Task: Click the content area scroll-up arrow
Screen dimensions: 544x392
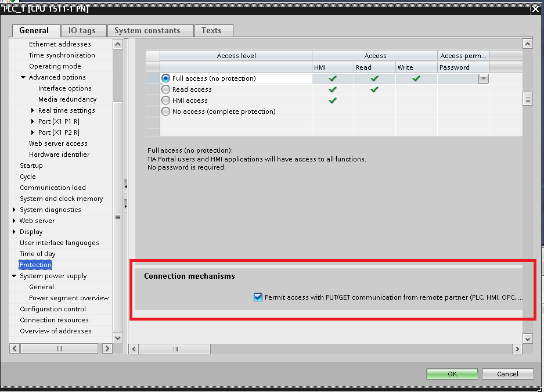Action: coord(527,44)
